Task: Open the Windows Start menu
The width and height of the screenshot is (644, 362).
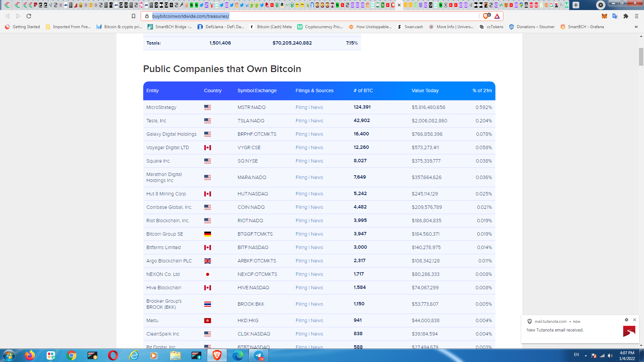Action: tap(9, 355)
